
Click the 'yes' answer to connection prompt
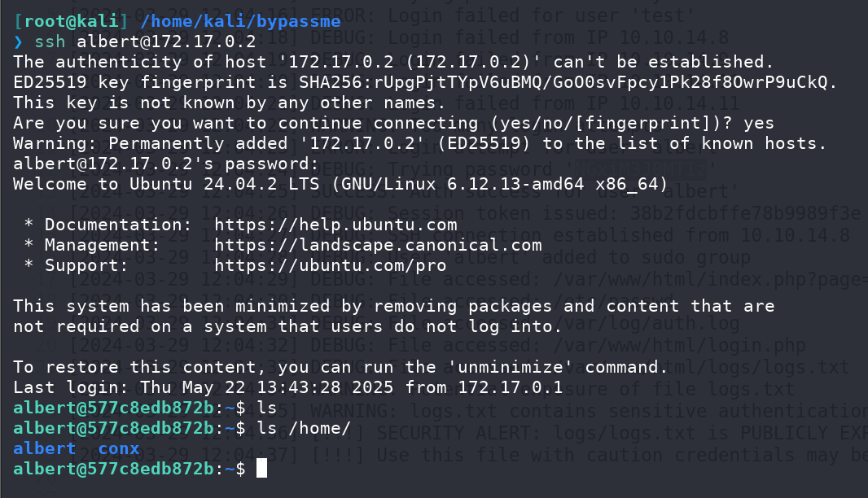(758, 124)
